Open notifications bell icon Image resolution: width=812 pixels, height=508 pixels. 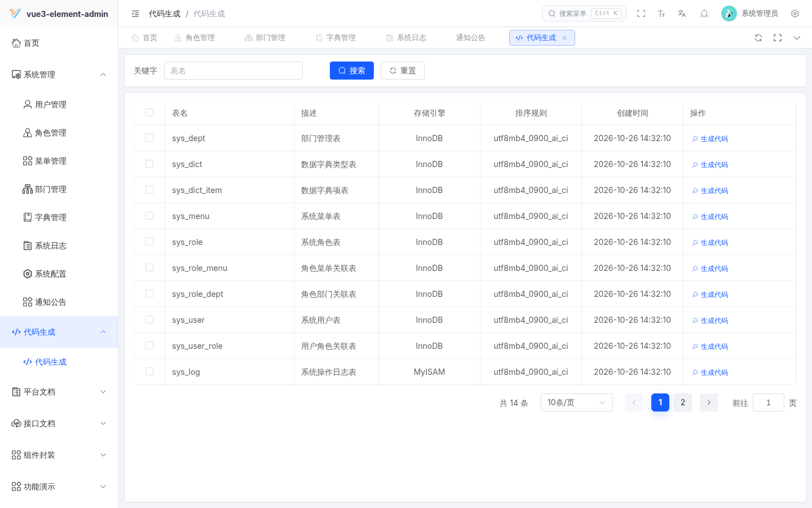point(704,14)
